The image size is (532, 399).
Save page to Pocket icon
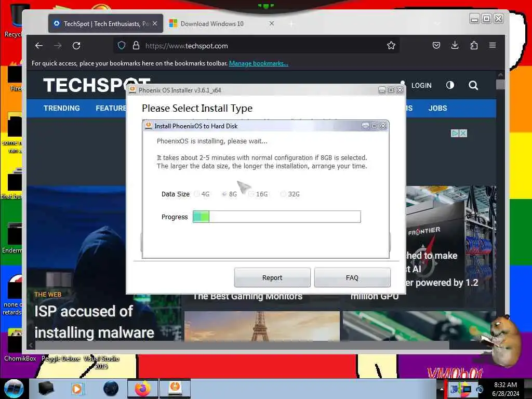(436, 45)
